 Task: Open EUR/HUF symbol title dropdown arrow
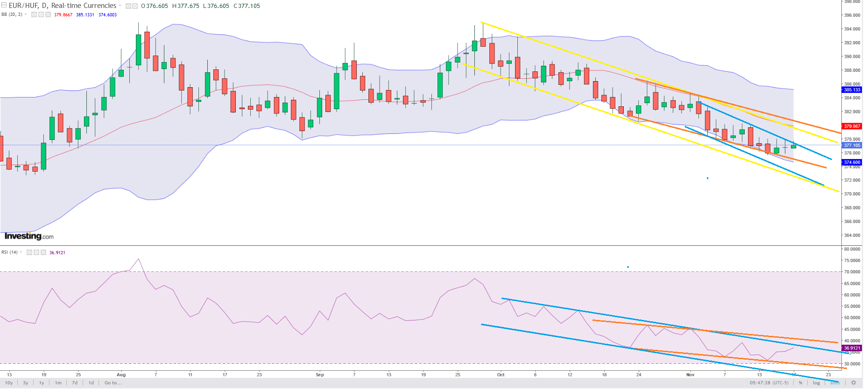(x=120, y=6)
